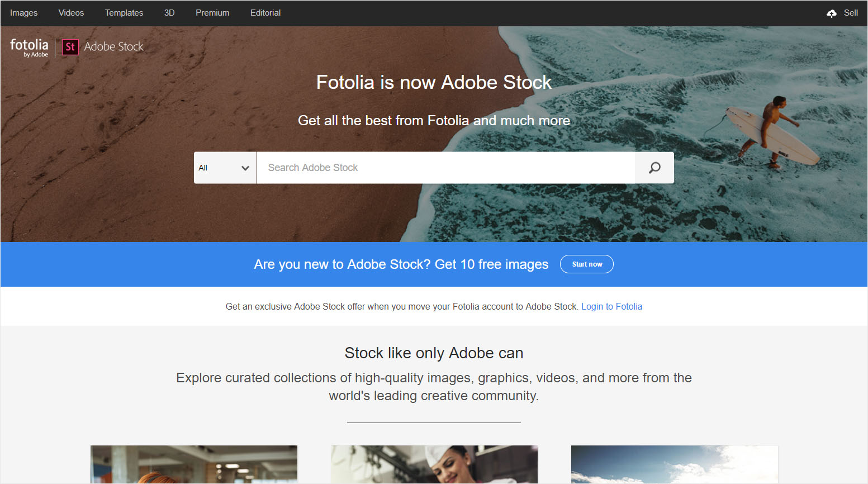Select the Images menu item

[x=23, y=12]
